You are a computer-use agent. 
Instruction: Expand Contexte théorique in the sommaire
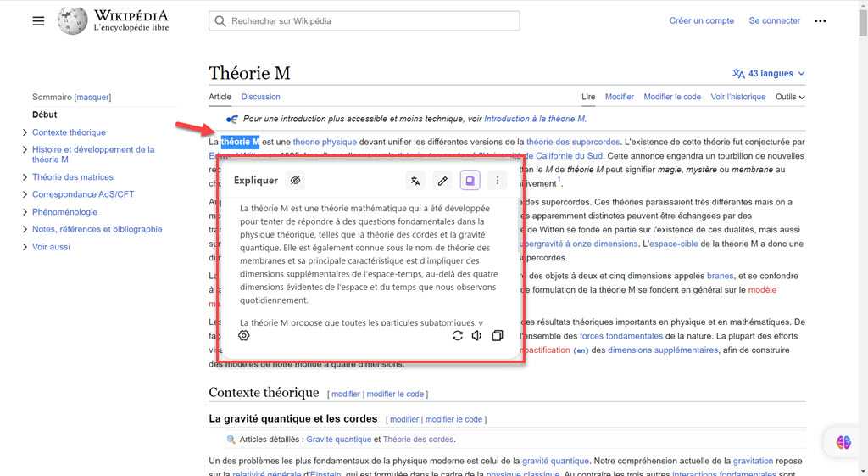25,132
